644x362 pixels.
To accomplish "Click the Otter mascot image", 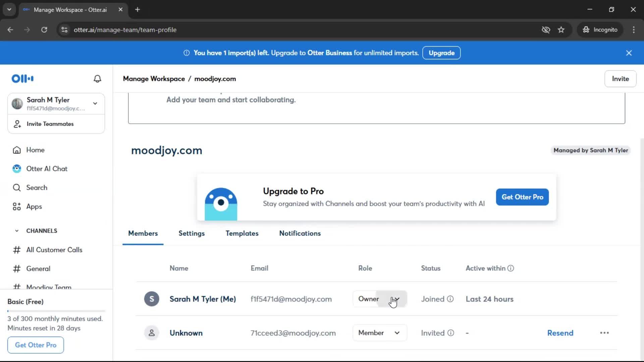I will (221, 204).
